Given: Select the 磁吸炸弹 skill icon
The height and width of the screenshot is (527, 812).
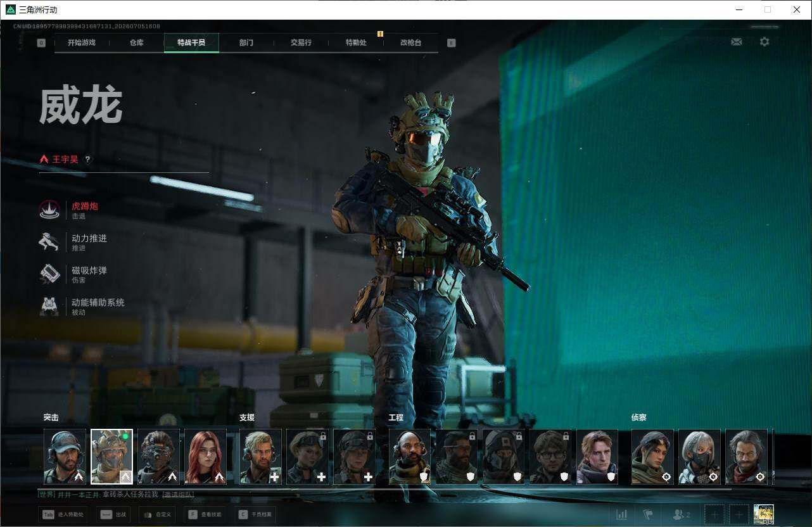Looking at the screenshot, I should pos(49,274).
